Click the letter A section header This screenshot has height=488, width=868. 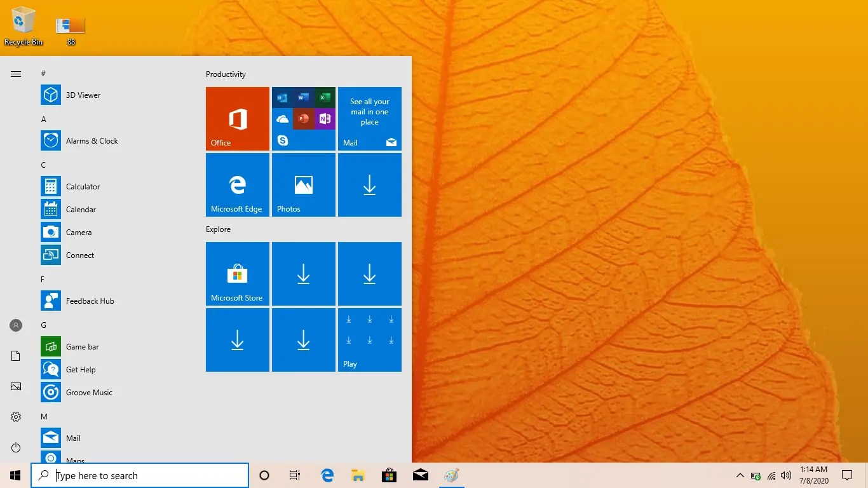[44, 119]
